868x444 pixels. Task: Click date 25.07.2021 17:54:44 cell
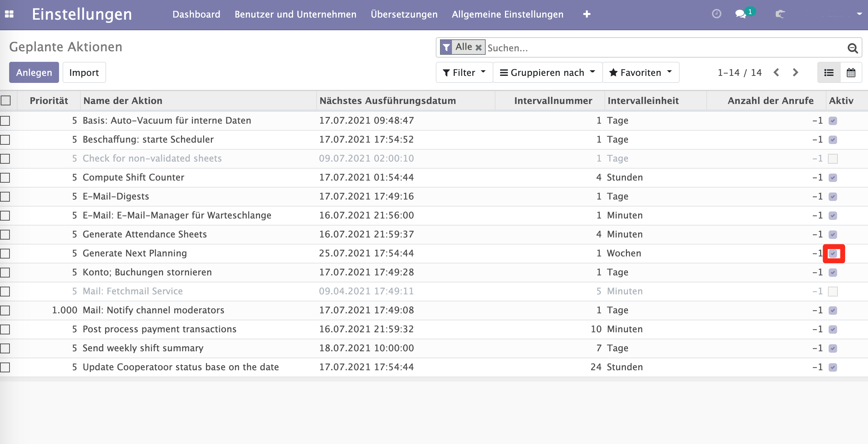367,253
